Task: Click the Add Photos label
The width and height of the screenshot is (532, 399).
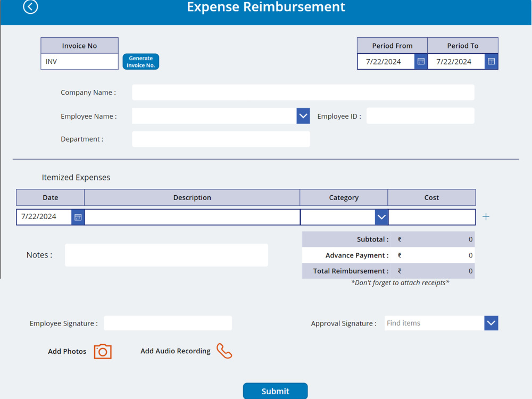Action: point(67,351)
